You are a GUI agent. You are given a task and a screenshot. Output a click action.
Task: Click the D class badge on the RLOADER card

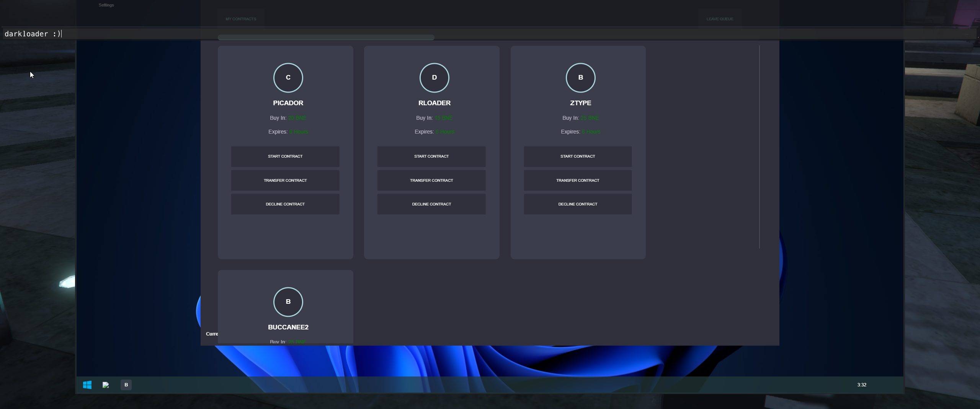(434, 78)
